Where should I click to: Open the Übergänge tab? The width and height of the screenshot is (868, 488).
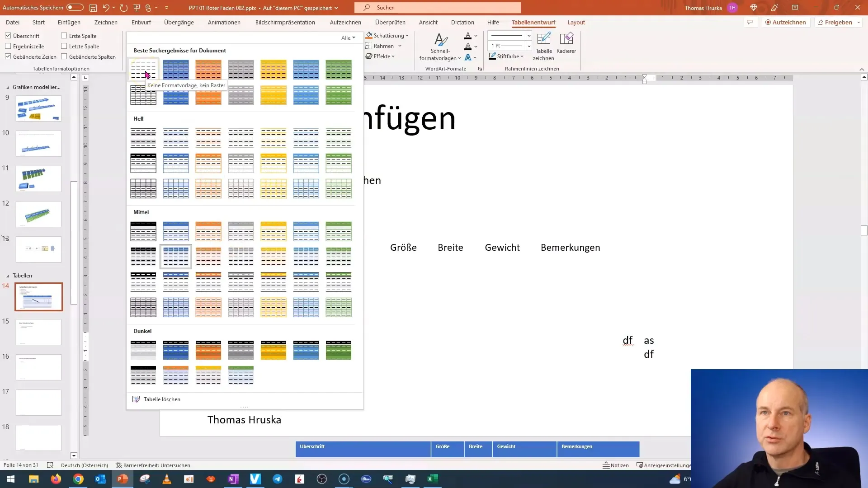point(179,22)
